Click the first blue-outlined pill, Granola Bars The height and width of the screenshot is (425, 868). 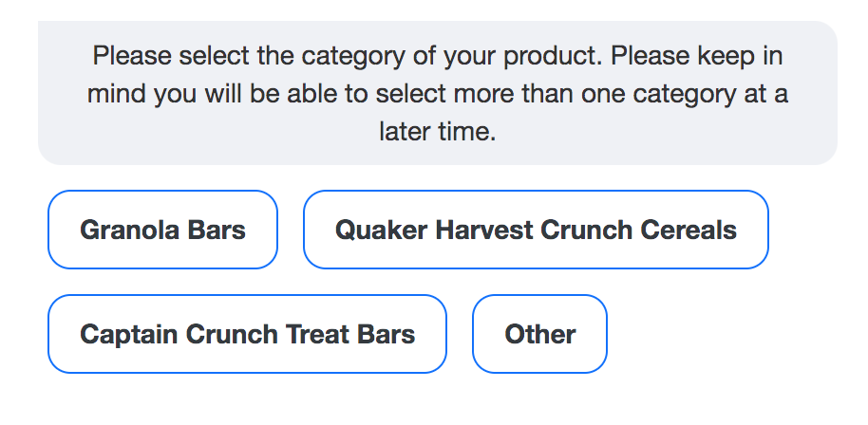pos(162,230)
